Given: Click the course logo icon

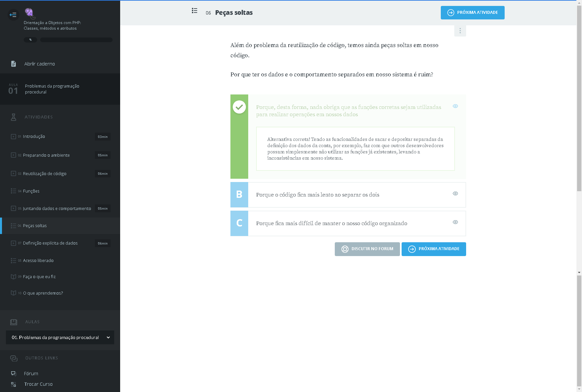Looking at the screenshot, I should click(x=30, y=13).
